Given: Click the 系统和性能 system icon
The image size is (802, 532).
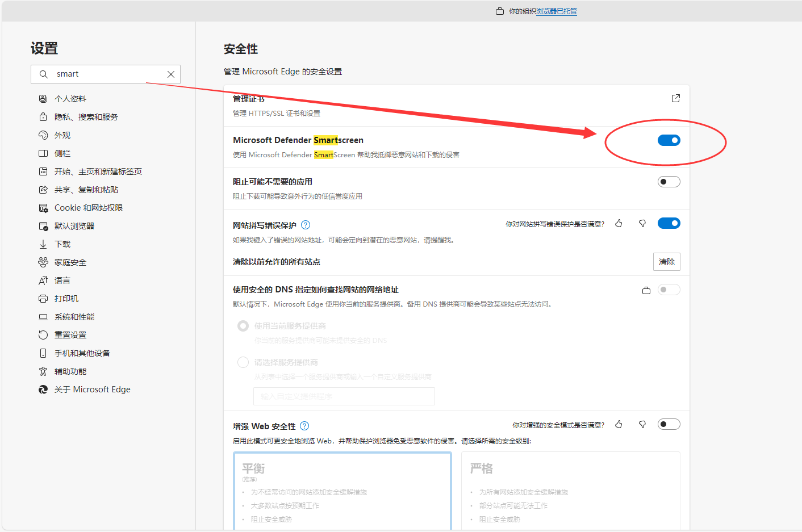Looking at the screenshot, I should [43, 317].
